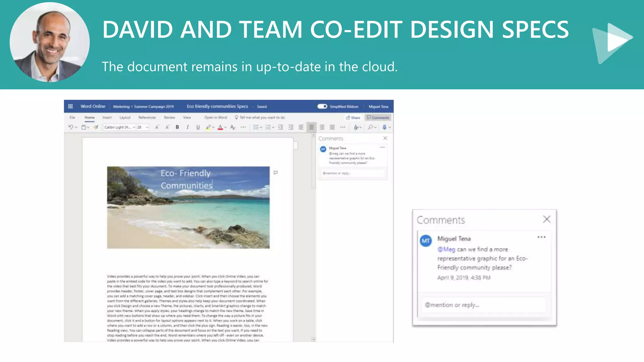
Task: Click the Shrink Font icon
Action: click(167, 127)
